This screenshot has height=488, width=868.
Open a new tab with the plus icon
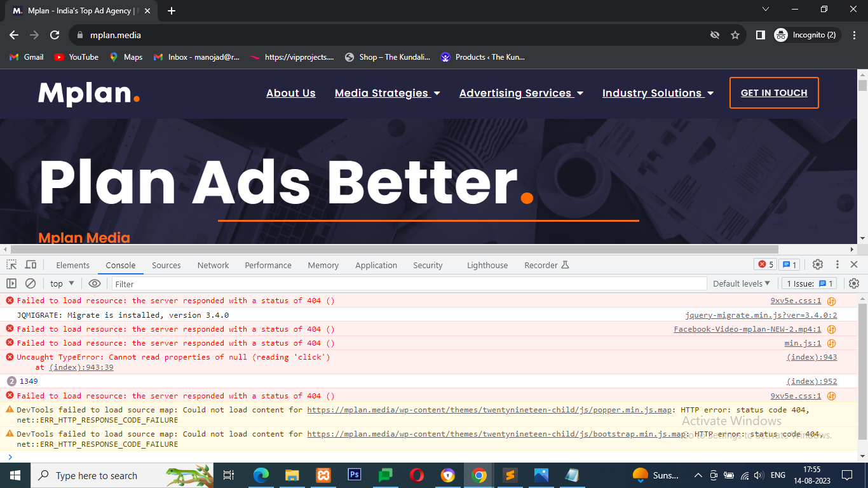pyautogui.click(x=172, y=11)
